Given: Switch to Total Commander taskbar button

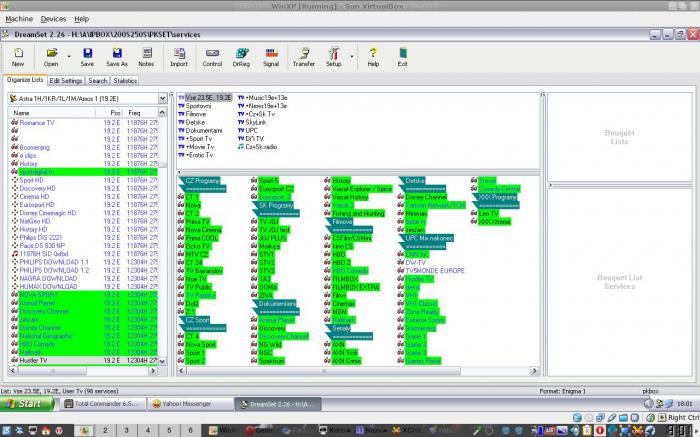Looking at the screenshot, I should pos(103,404).
